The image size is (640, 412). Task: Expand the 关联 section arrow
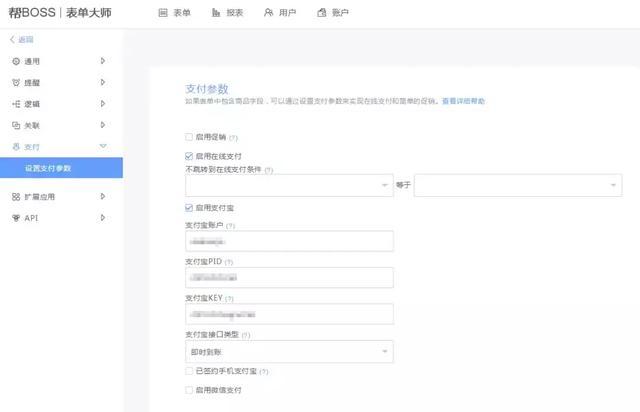103,125
